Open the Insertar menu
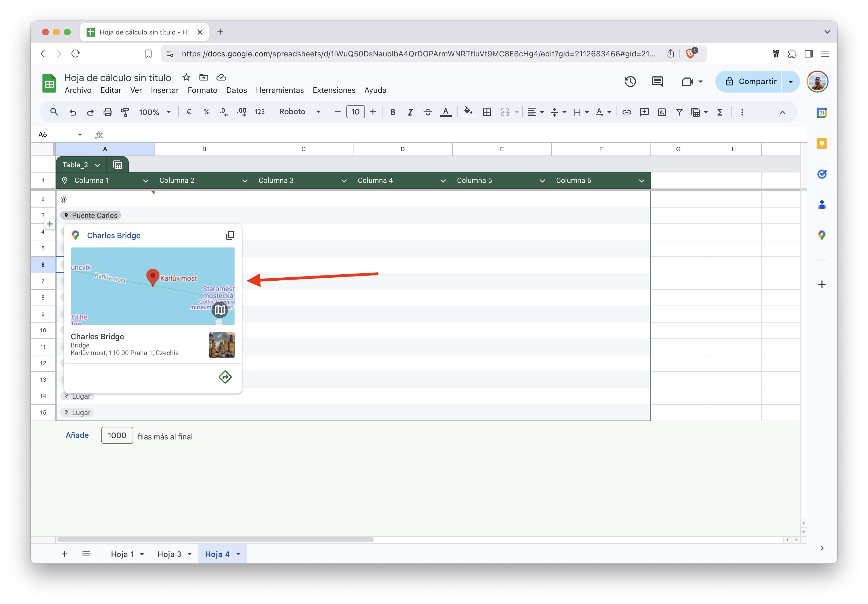Viewport: 868px width, 604px height. (164, 90)
